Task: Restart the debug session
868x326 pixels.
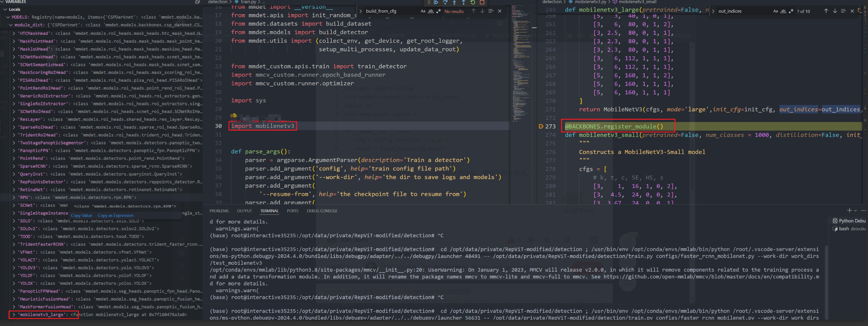Action: coord(473,2)
